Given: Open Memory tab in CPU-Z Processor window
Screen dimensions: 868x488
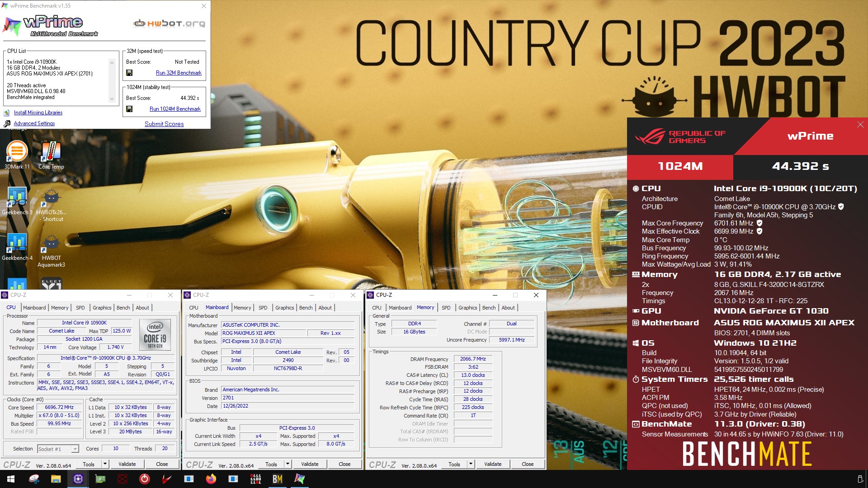Looking at the screenshot, I should tap(60, 308).
